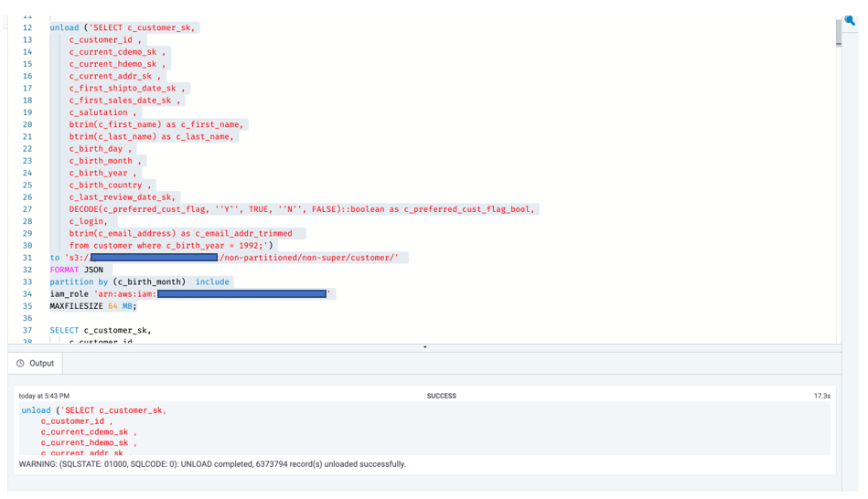Image resolution: width=868 pixels, height=499 pixels.
Task: Click the FORMAT keyword on line 32
Action: [x=64, y=270]
